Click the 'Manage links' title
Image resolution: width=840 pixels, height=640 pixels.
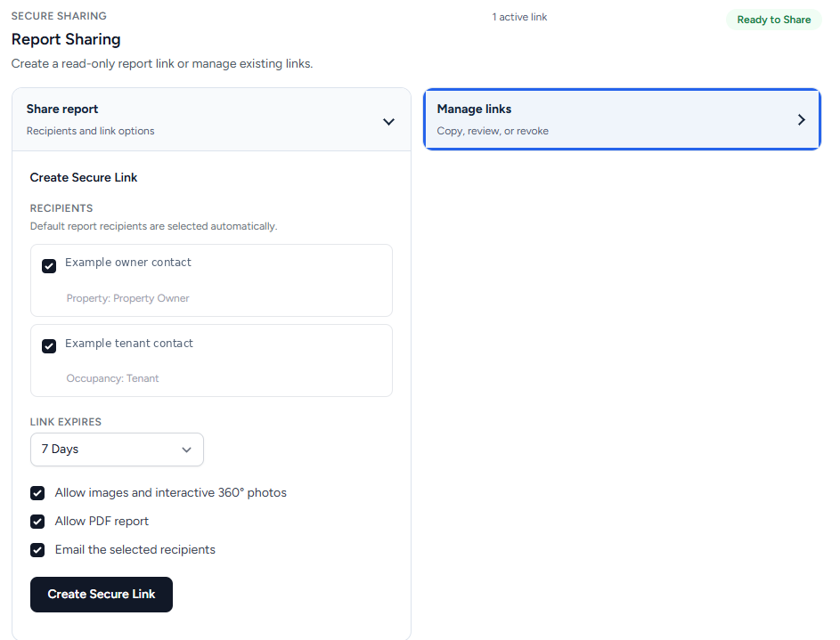point(474,109)
